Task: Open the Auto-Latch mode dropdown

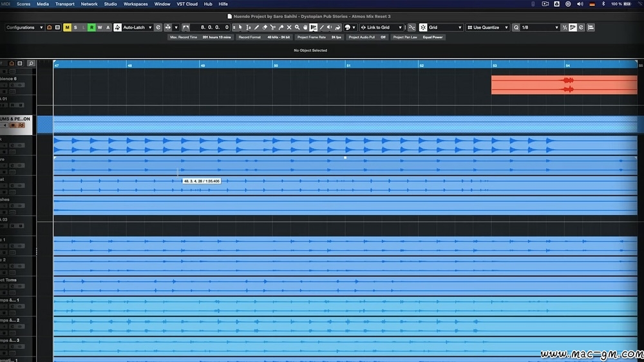Action: tap(138, 28)
